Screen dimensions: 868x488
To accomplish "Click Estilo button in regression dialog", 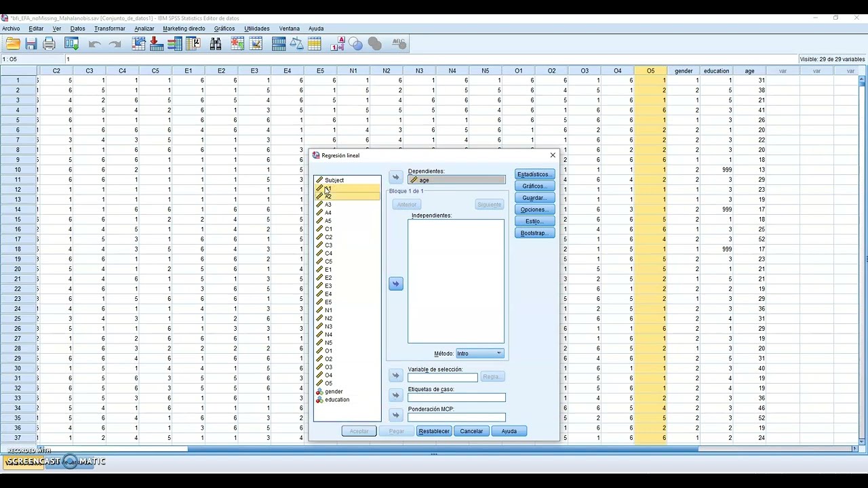I will (x=534, y=221).
